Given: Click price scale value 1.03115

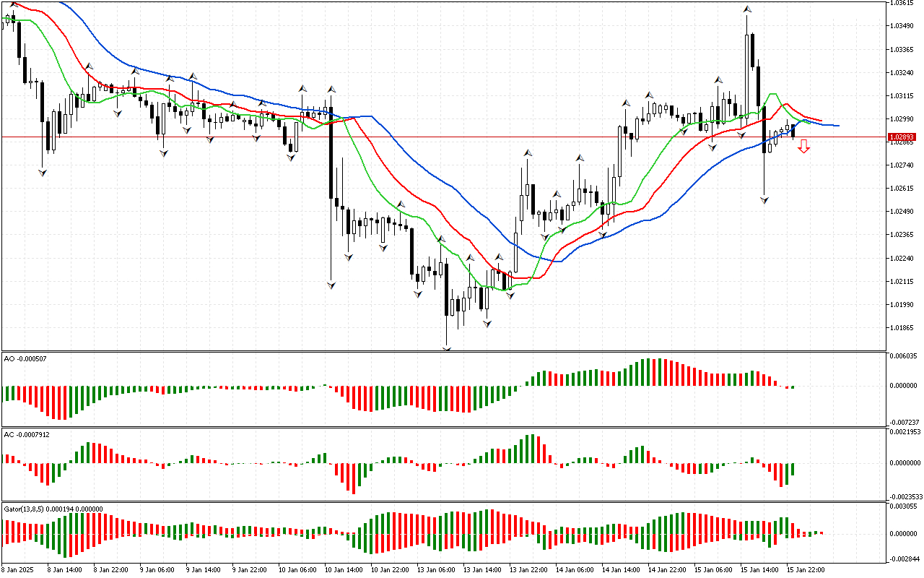Looking at the screenshot, I should 902,95.
